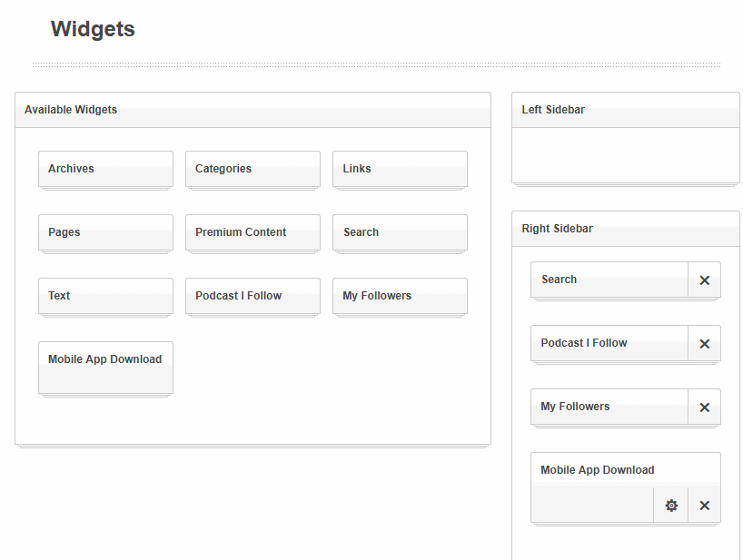The height and width of the screenshot is (560, 743).
Task: Click Podcast I Follow in Available Widgets
Action: pyautogui.click(x=253, y=296)
